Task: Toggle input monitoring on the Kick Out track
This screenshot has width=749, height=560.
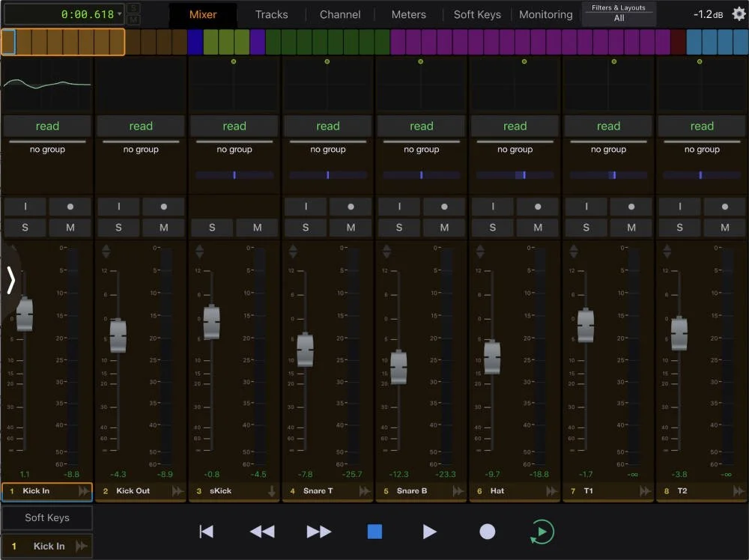Action: pos(118,207)
